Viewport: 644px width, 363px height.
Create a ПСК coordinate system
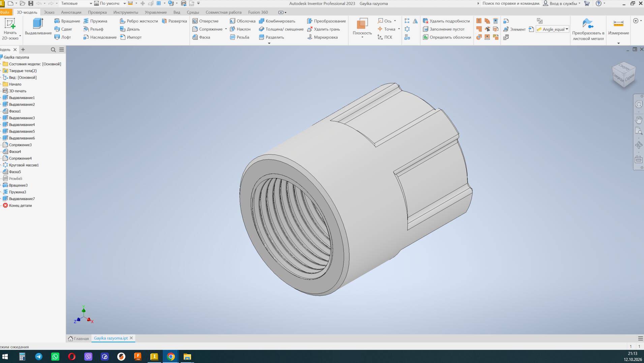[385, 37]
